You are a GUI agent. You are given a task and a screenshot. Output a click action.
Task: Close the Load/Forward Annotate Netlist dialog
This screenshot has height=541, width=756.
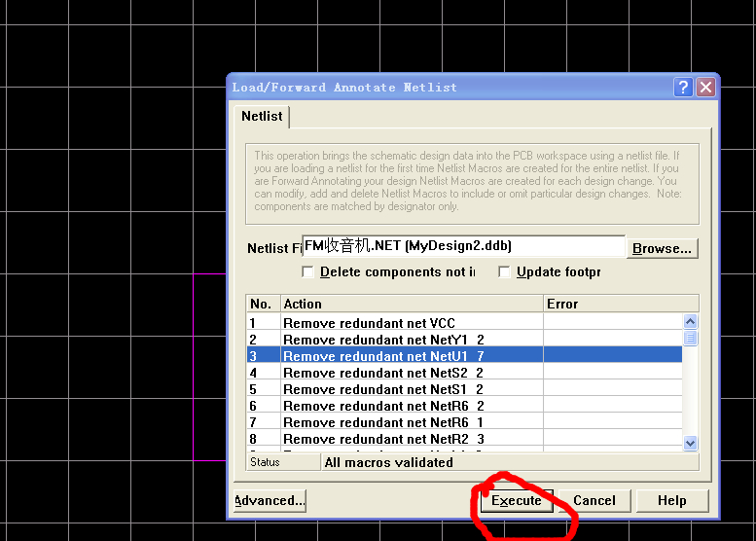click(x=705, y=88)
